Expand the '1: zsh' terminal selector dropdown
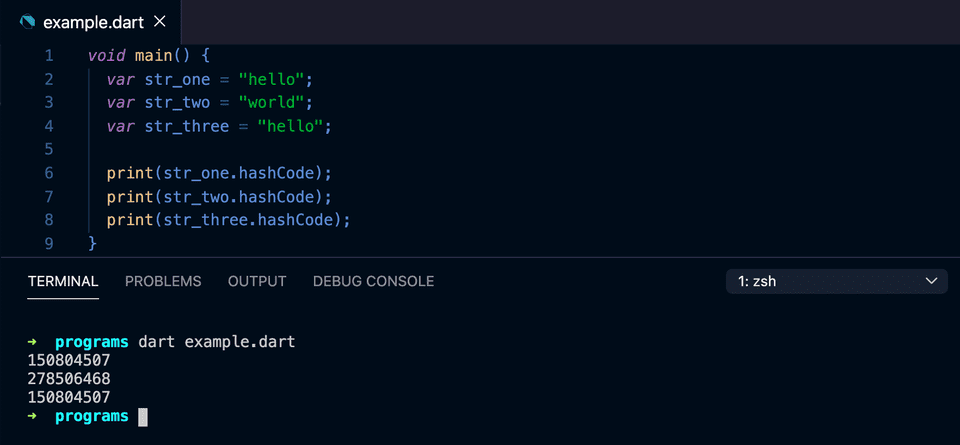 [836, 281]
